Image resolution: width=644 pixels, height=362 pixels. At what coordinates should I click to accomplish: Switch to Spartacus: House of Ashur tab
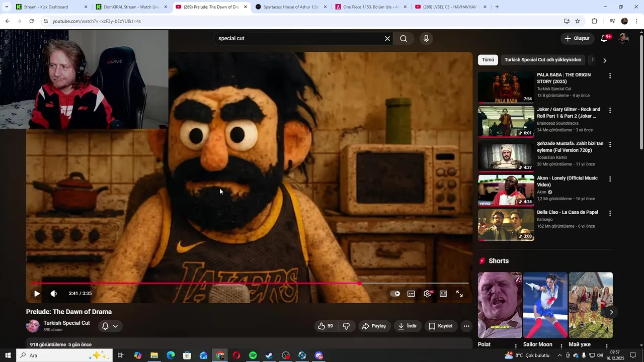[x=291, y=7]
